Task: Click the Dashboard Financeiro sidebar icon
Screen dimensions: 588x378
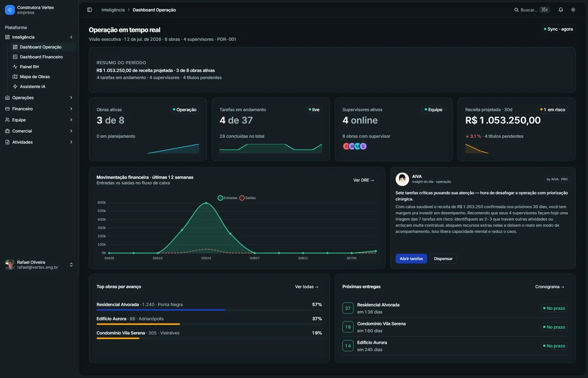Action: point(15,57)
